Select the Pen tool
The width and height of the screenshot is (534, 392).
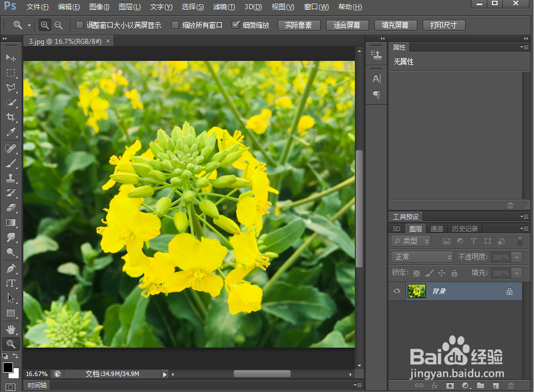10,267
